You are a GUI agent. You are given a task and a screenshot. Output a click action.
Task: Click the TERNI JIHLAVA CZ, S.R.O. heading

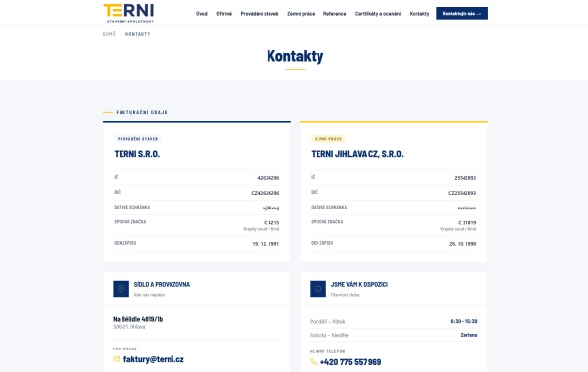coord(357,154)
